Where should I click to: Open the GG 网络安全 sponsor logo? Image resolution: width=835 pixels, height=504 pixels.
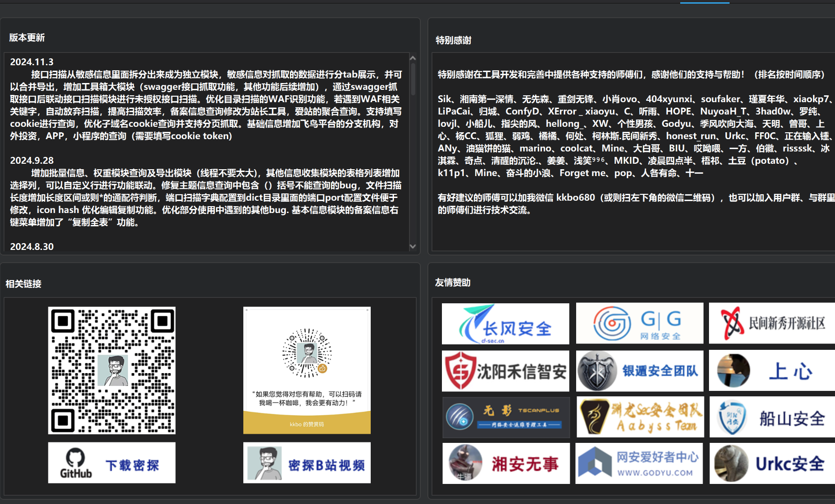(x=640, y=323)
